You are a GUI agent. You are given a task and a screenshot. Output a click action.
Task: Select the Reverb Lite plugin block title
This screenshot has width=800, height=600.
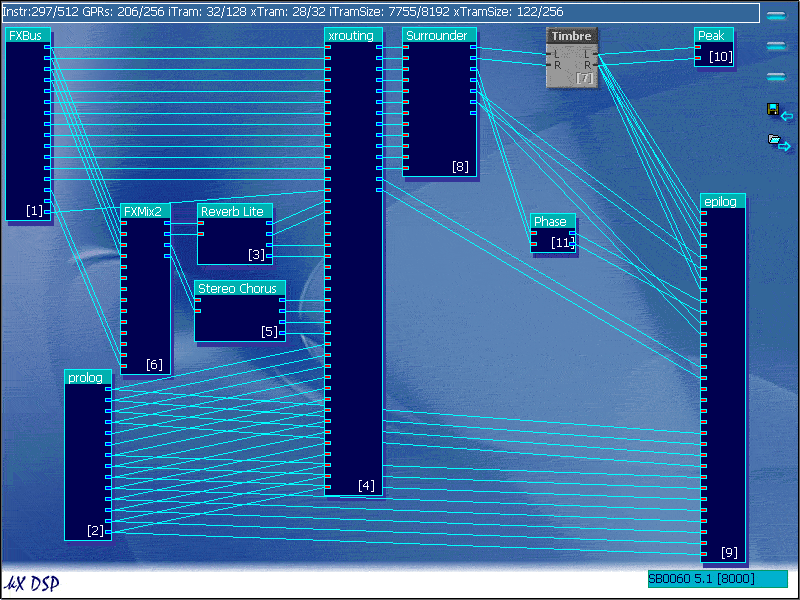235,211
